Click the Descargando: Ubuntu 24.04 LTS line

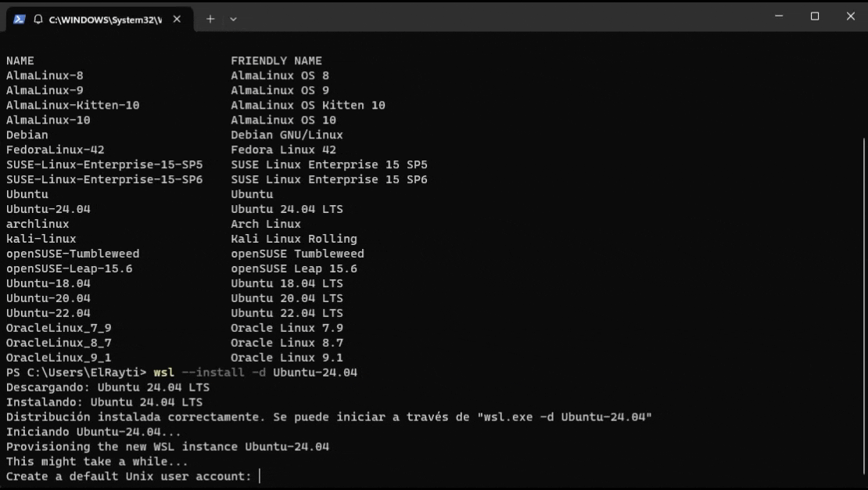108,387
